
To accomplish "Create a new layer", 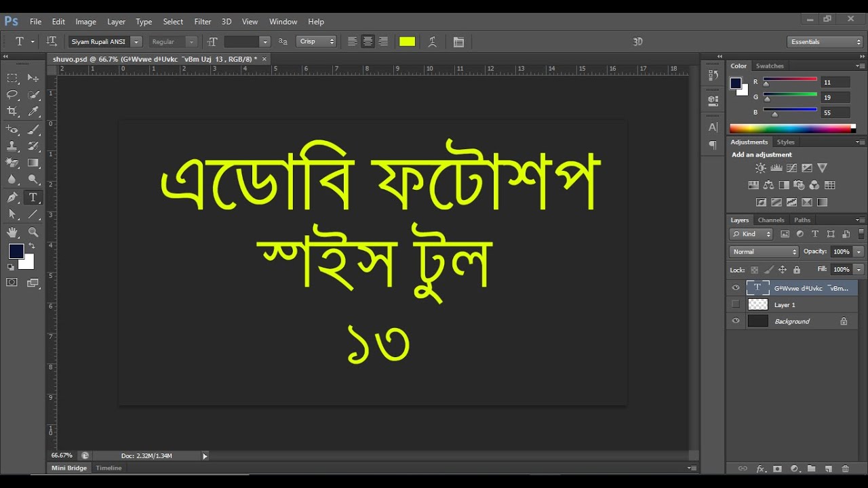I will [828, 468].
